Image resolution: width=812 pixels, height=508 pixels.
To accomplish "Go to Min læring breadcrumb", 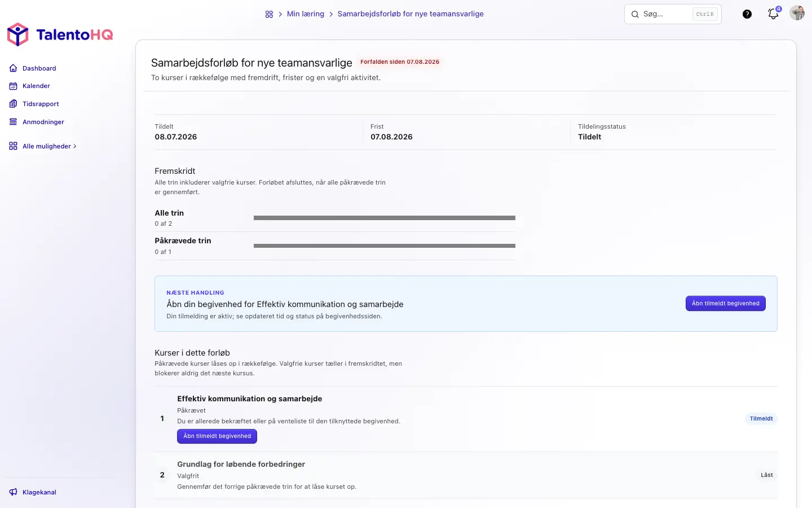I will [x=306, y=14].
